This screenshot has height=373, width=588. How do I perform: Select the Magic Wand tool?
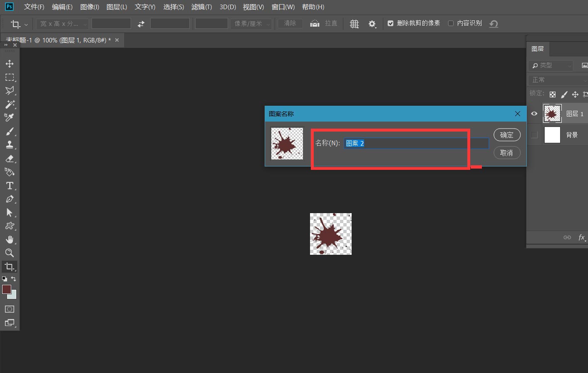10,104
